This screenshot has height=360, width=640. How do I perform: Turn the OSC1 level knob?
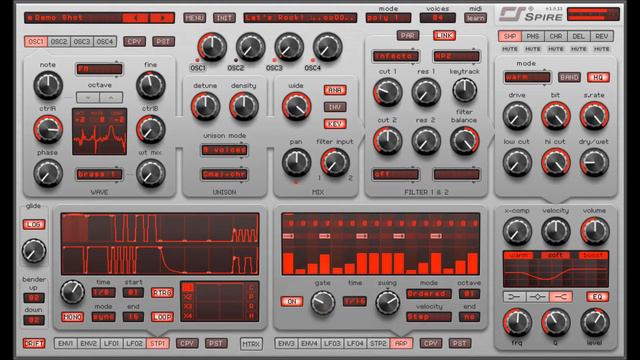212,47
